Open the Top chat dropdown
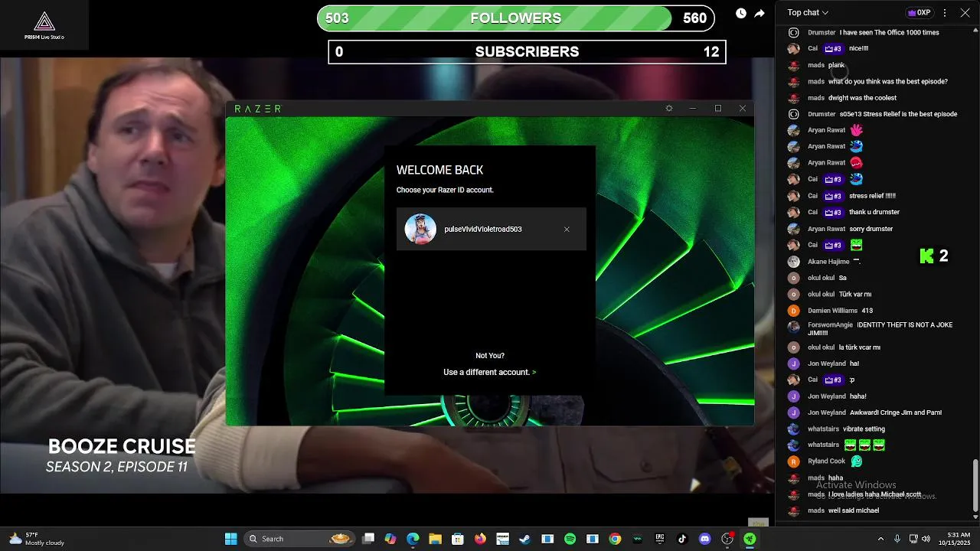 tap(808, 12)
